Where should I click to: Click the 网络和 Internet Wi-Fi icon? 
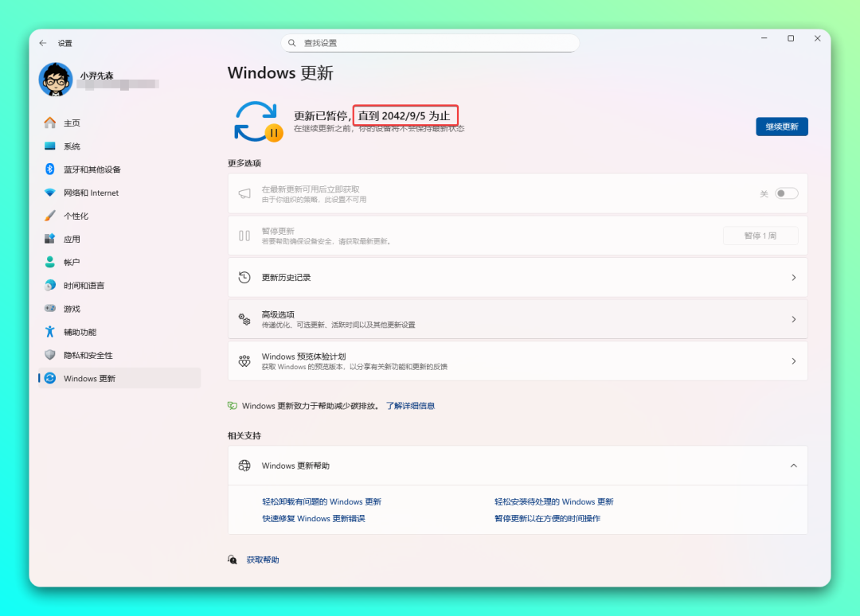coord(50,193)
